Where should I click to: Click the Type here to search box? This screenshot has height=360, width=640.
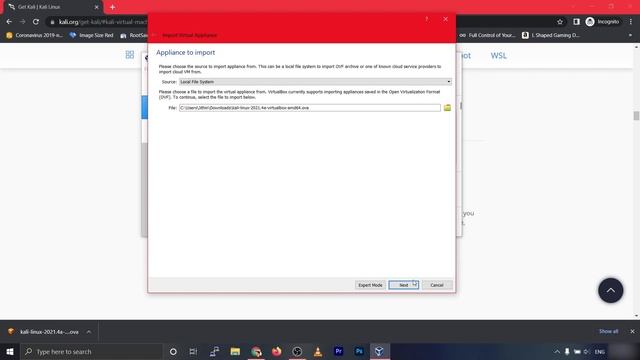pos(92,351)
